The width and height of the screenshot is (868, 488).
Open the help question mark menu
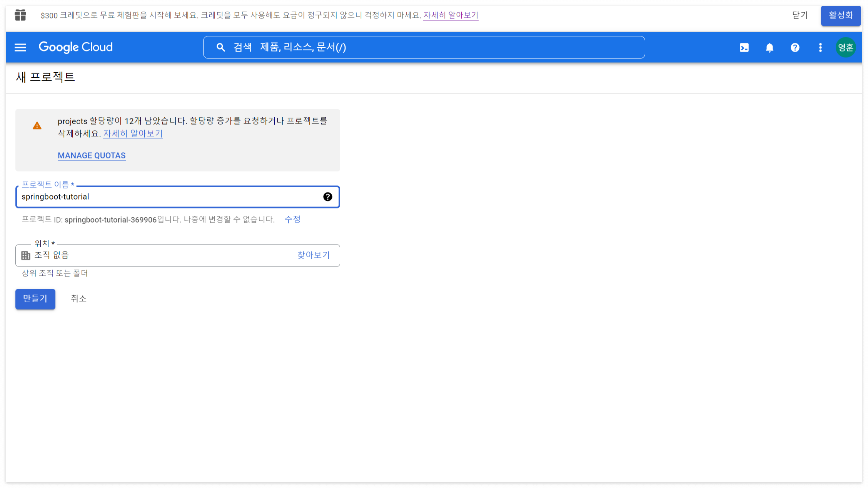(x=795, y=48)
